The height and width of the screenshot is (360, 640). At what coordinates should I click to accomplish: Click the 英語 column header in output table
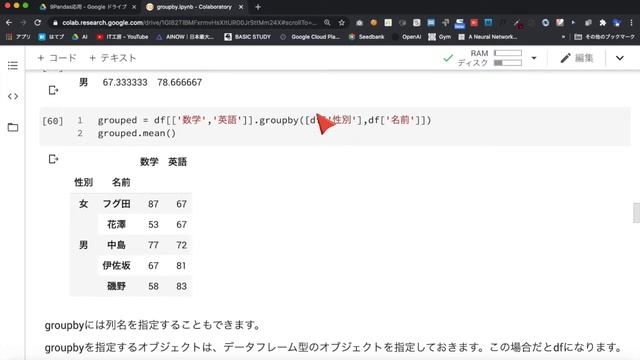coord(178,162)
